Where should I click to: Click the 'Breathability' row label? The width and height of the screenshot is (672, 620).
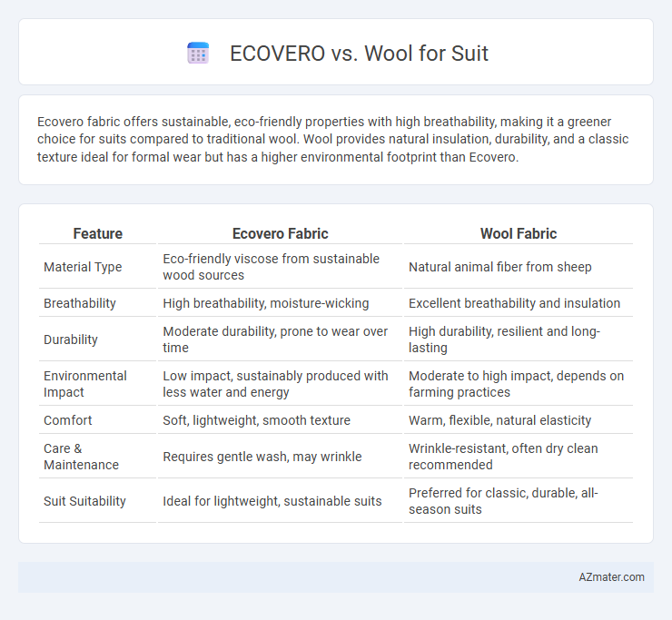click(80, 303)
